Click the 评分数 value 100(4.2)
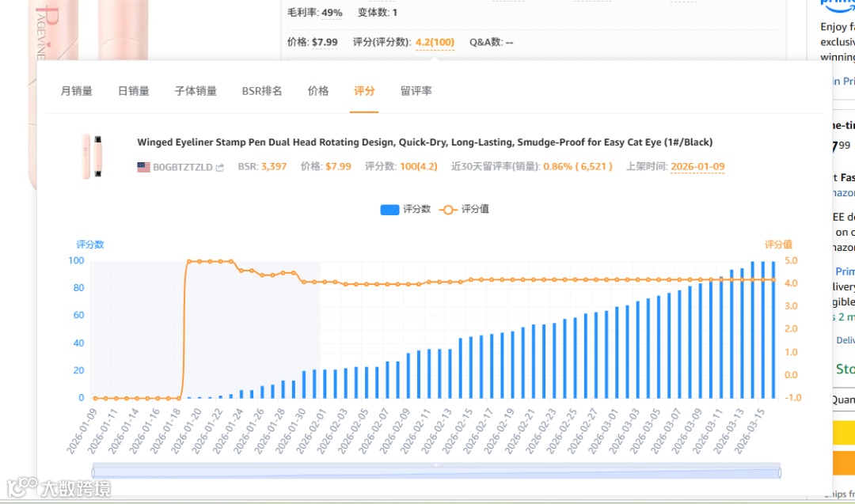This screenshot has height=504, width=855. (419, 167)
